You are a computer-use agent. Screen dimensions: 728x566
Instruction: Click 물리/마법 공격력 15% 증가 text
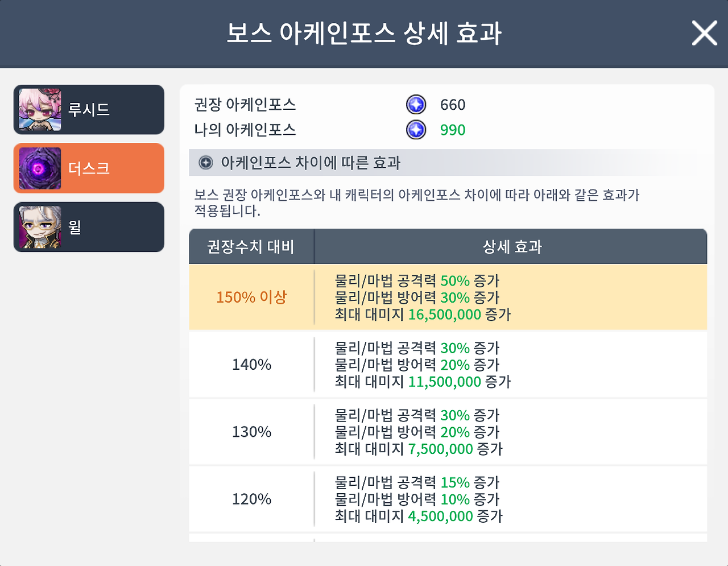point(417,482)
